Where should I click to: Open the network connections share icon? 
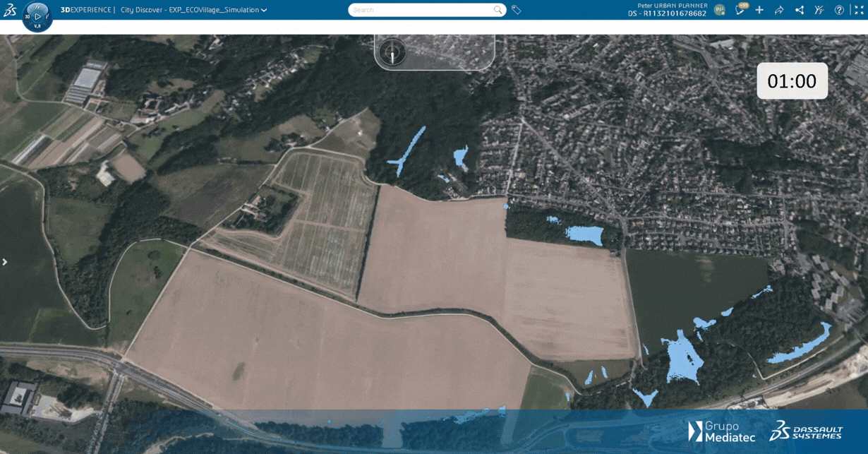[x=799, y=10]
